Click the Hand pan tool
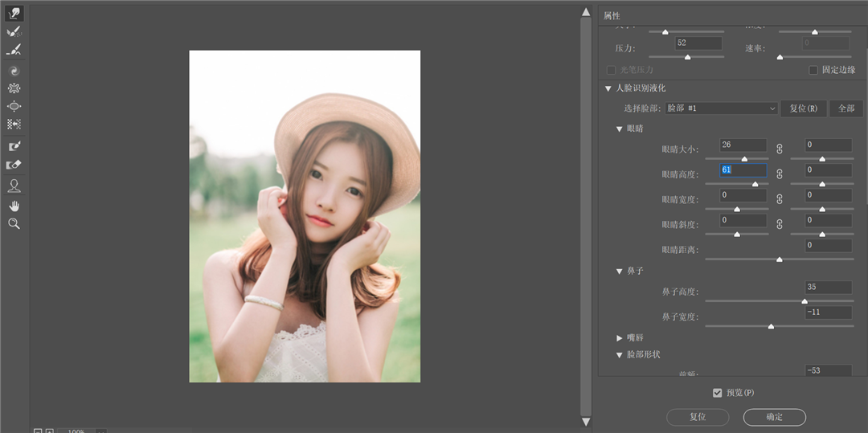The width and height of the screenshot is (868, 433). click(x=14, y=206)
